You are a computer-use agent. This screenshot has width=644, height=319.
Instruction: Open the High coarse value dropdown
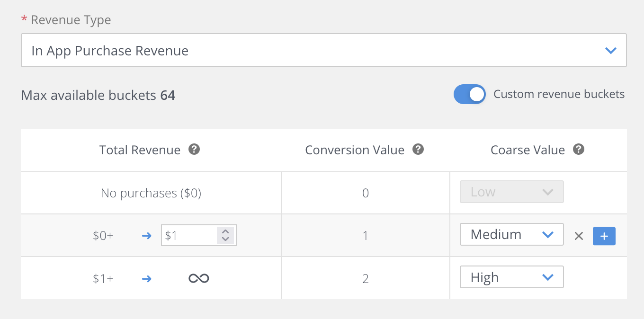tap(511, 277)
